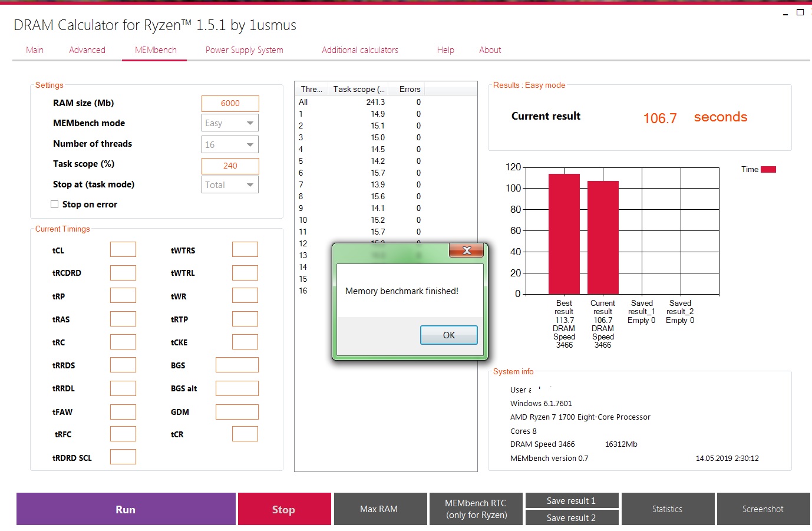Click the '14.05.2019 2:30:12' timestamp

click(727, 459)
